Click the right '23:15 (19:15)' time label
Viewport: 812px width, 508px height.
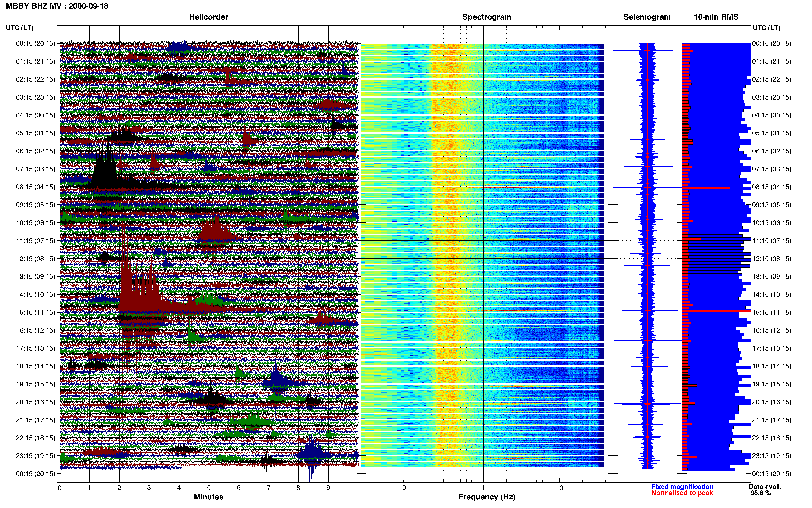pos(772,456)
